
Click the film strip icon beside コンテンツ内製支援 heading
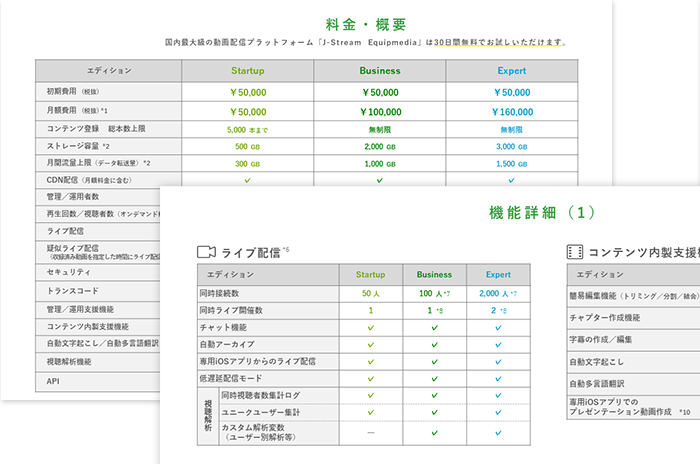click(575, 252)
